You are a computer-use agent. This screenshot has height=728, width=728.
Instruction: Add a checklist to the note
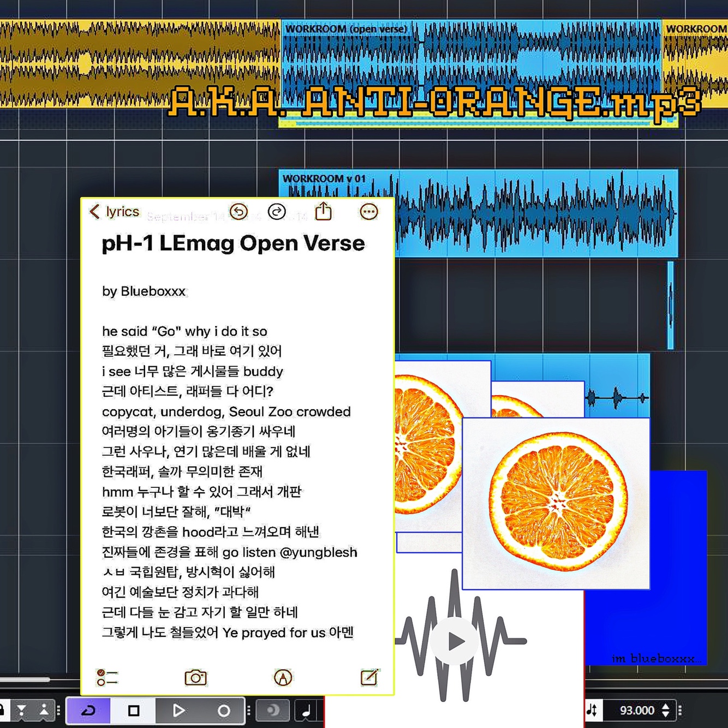click(x=107, y=677)
